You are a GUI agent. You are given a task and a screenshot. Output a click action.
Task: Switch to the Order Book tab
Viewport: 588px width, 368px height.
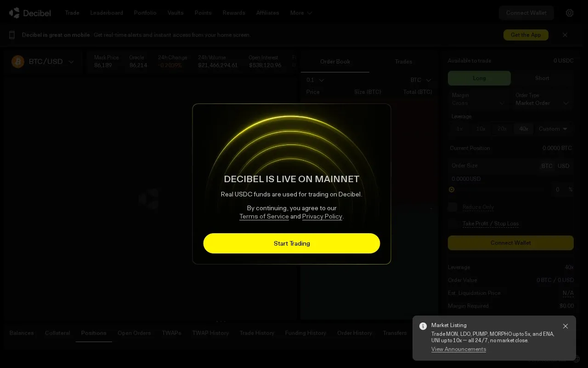pos(335,62)
